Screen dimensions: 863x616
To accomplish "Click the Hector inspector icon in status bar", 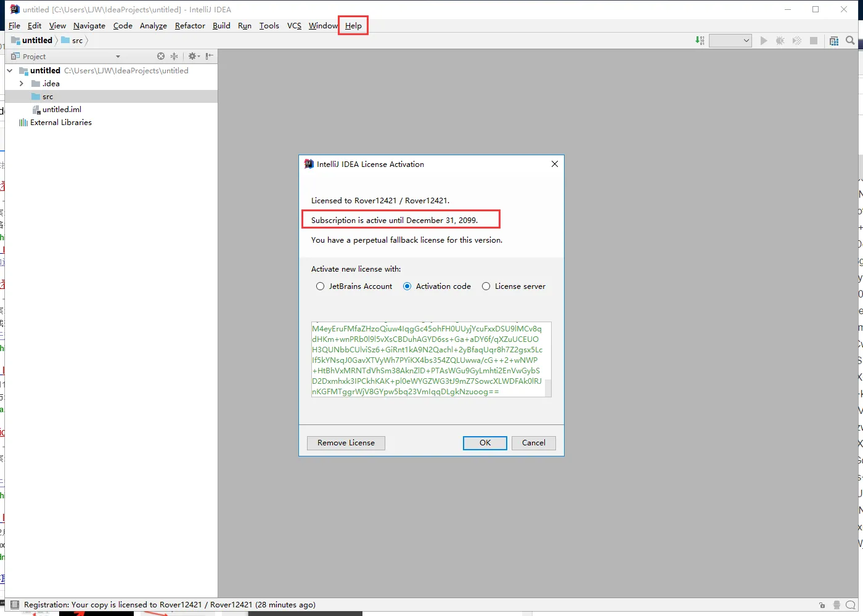I will [836, 605].
